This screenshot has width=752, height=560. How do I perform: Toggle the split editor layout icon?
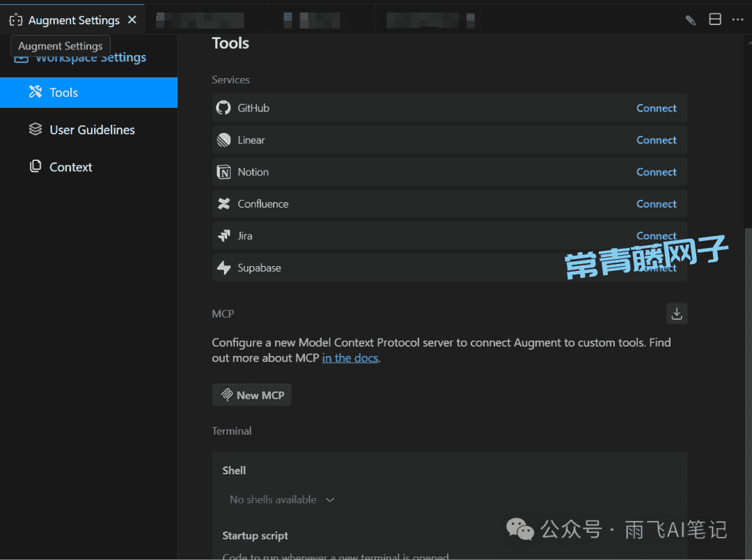[715, 20]
